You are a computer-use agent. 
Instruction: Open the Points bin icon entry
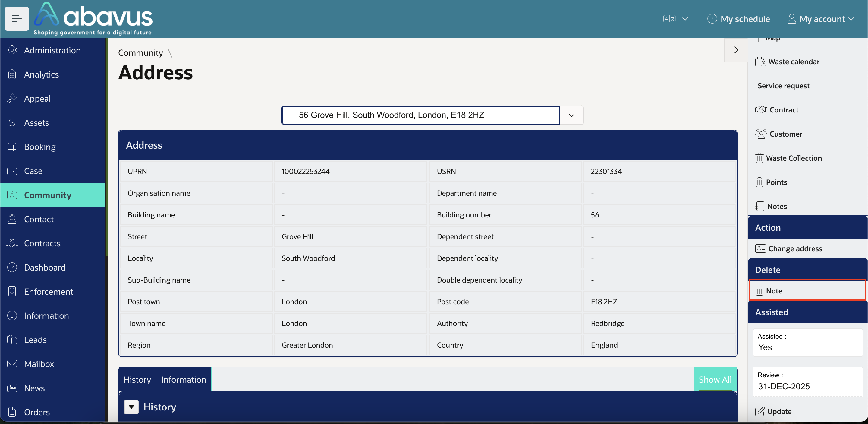pyautogui.click(x=759, y=182)
